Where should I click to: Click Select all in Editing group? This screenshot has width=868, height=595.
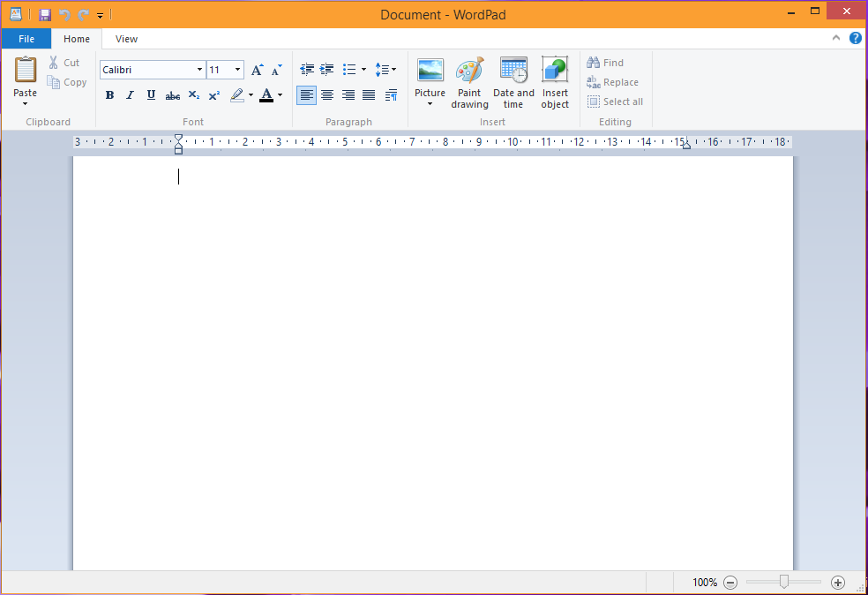click(x=615, y=102)
